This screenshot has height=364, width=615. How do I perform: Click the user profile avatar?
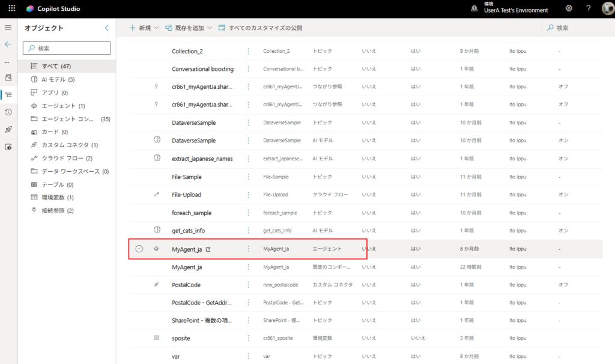607,9
